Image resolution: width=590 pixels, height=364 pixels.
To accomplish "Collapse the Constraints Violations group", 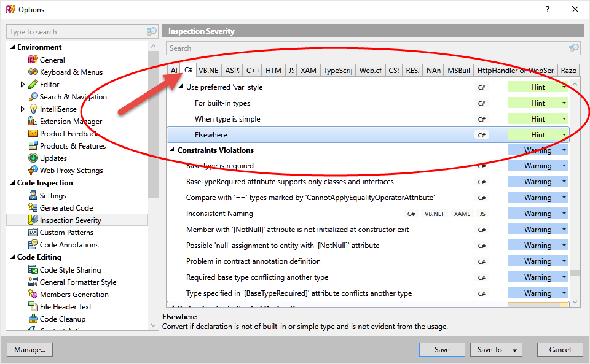I will tap(172, 150).
